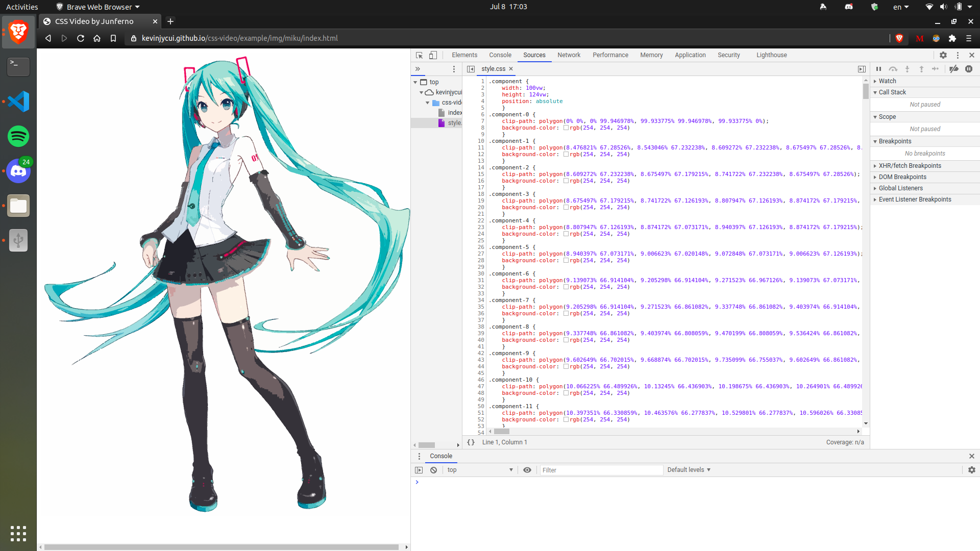Viewport: 980px width, 551px height.
Task: Open the Lighthouse tab
Action: coord(771,55)
